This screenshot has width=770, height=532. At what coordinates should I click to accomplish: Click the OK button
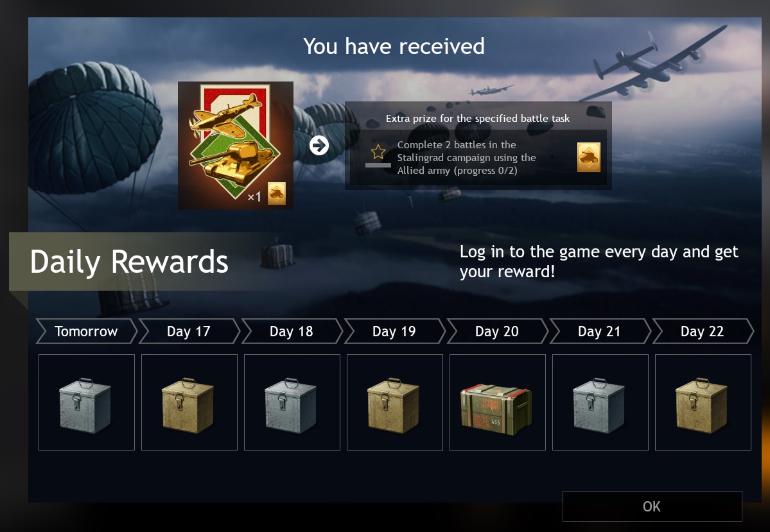click(652, 506)
